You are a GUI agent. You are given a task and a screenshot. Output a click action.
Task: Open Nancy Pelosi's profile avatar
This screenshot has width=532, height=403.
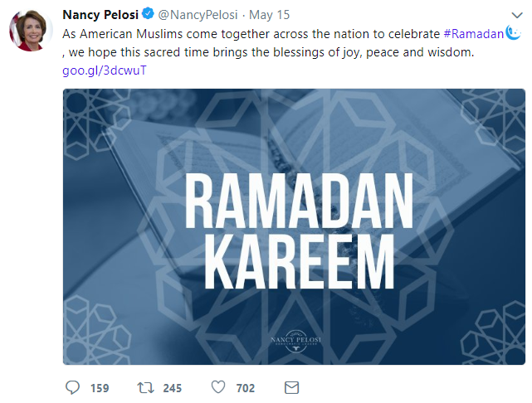pyautogui.click(x=32, y=32)
